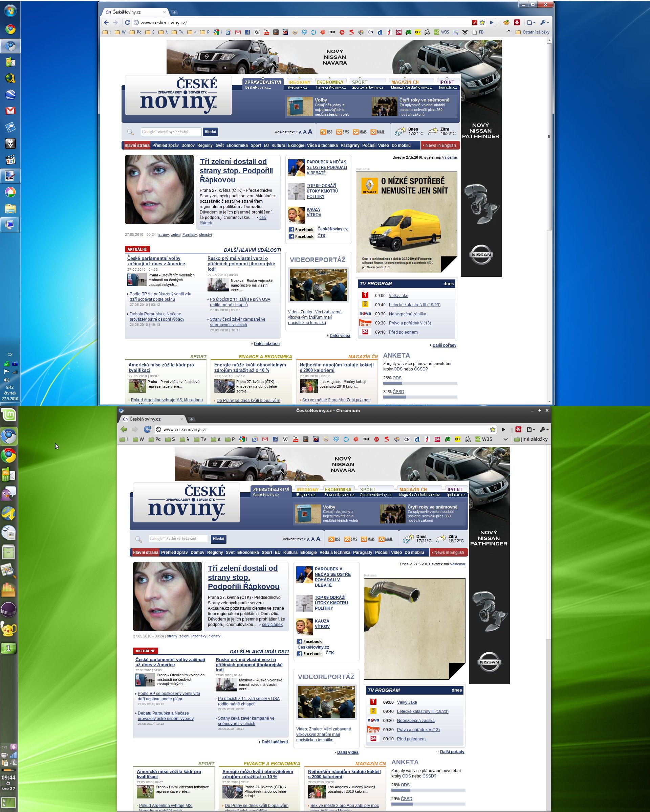
Task: Switch to EKONOMIKA tab on top page
Action: click(x=330, y=82)
